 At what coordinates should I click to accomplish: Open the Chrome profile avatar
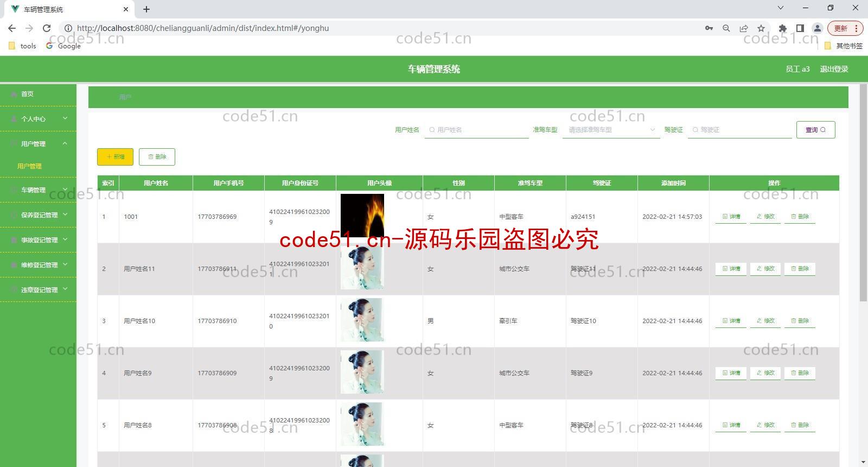pos(817,28)
